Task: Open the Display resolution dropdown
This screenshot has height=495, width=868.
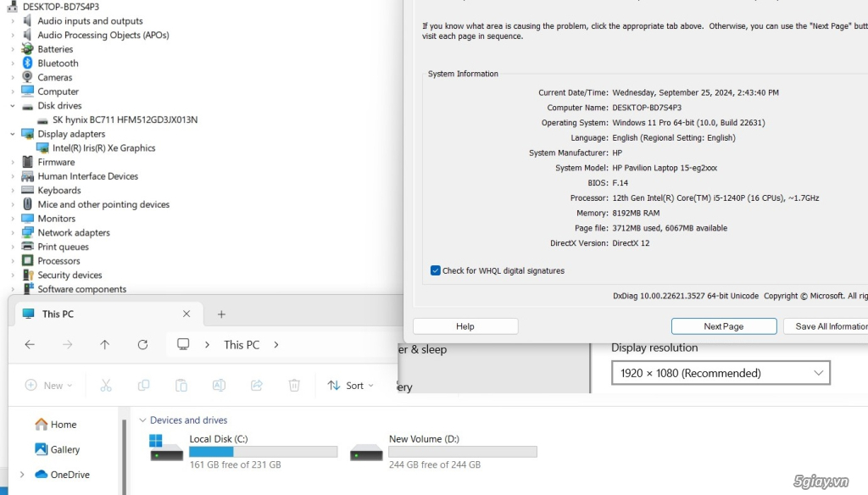Action: point(721,373)
